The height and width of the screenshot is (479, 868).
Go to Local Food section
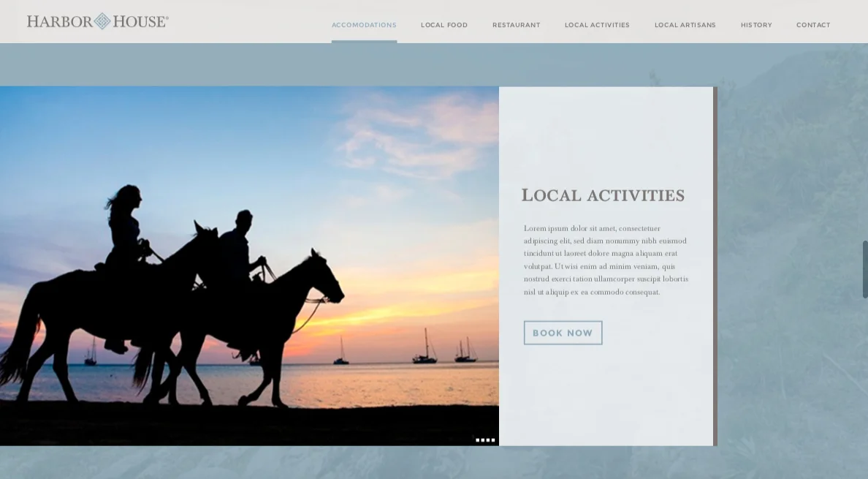pos(444,25)
